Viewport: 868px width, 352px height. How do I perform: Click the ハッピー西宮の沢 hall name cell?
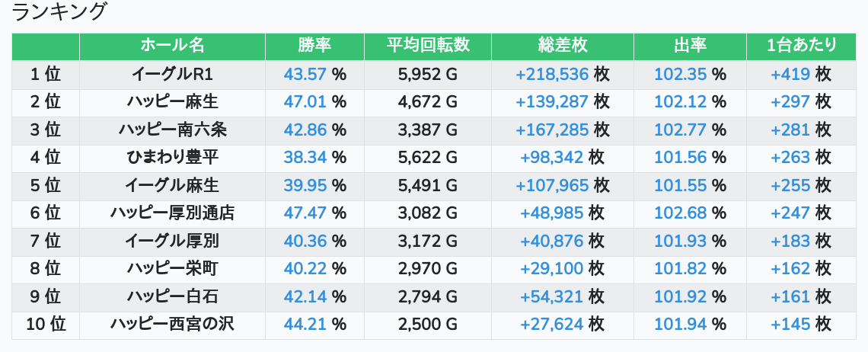tap(172, 325)
